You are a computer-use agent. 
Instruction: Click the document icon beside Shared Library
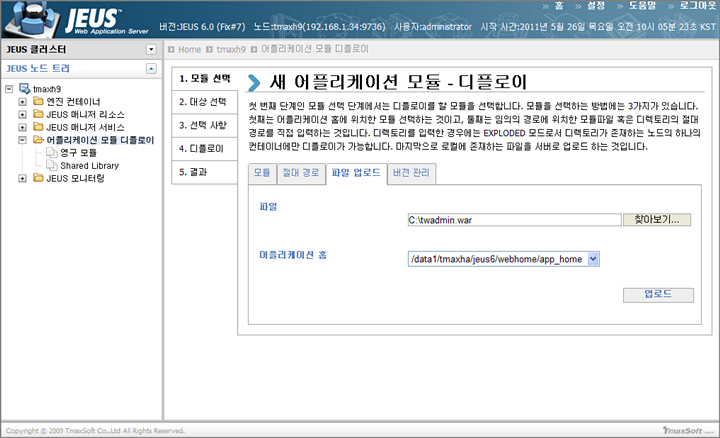point(52,165)
